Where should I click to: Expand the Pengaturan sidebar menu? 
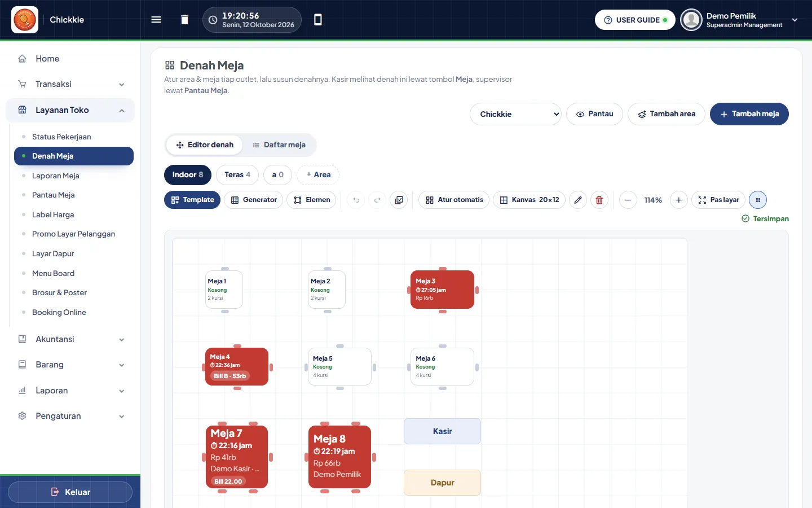click(x=70, y=416)
